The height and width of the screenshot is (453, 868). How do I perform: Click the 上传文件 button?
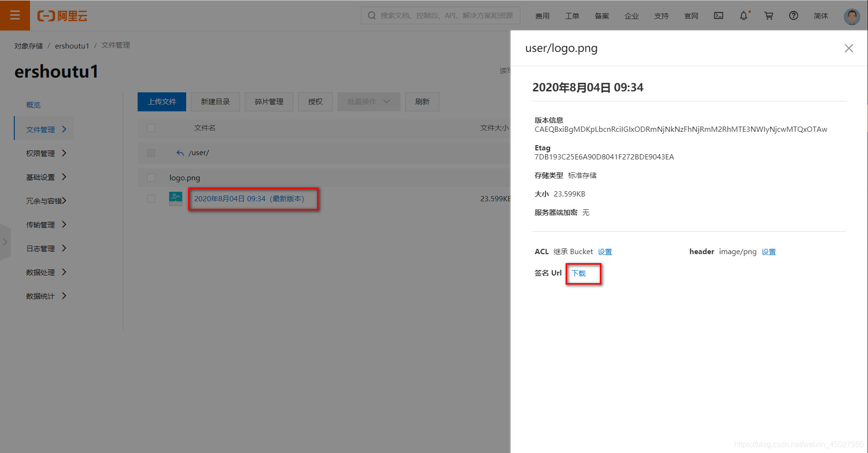[x=162, y=102]
